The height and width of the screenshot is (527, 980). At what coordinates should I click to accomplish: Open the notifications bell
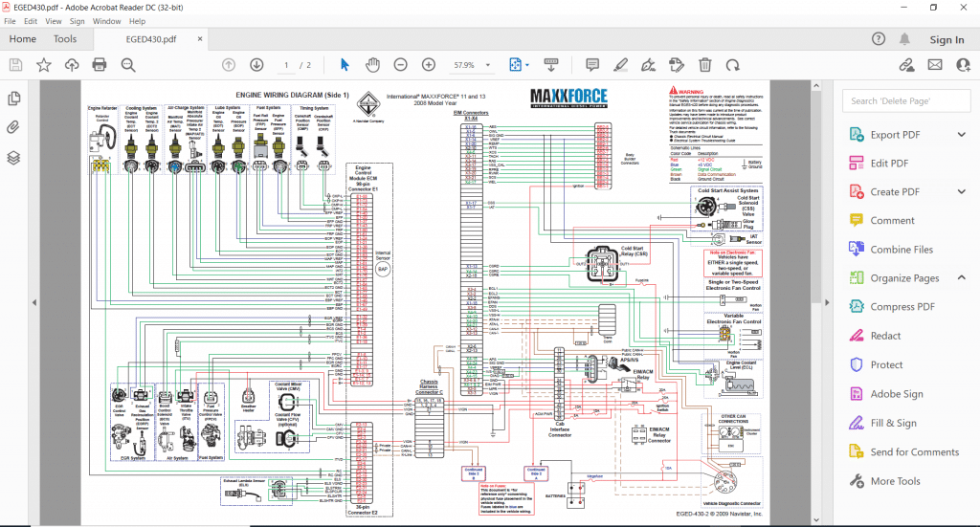click(x=904, y=38)
